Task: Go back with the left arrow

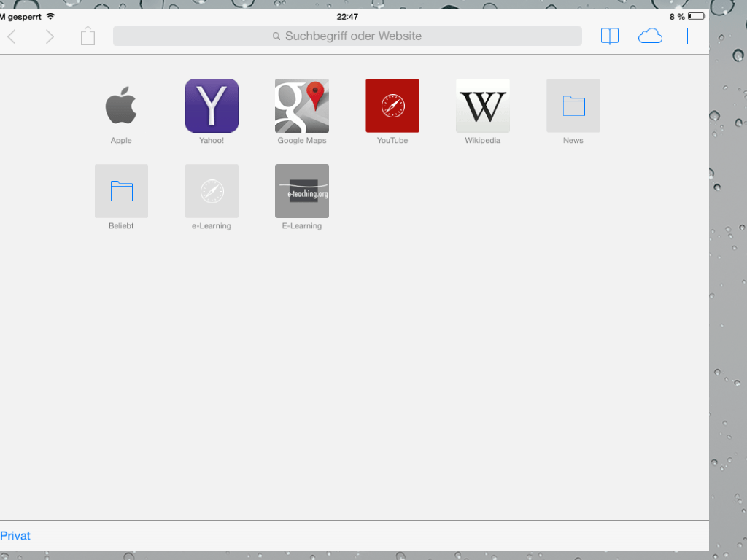Action: (12, 36)
